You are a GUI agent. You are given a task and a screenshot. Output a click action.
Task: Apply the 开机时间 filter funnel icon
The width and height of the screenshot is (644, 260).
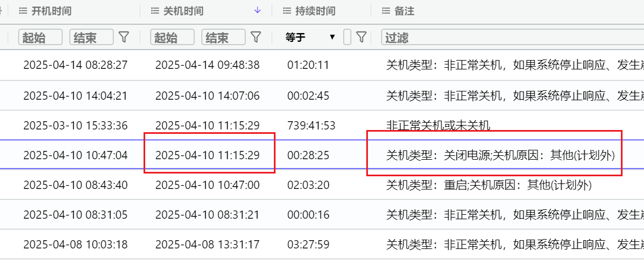click(124, 37)
